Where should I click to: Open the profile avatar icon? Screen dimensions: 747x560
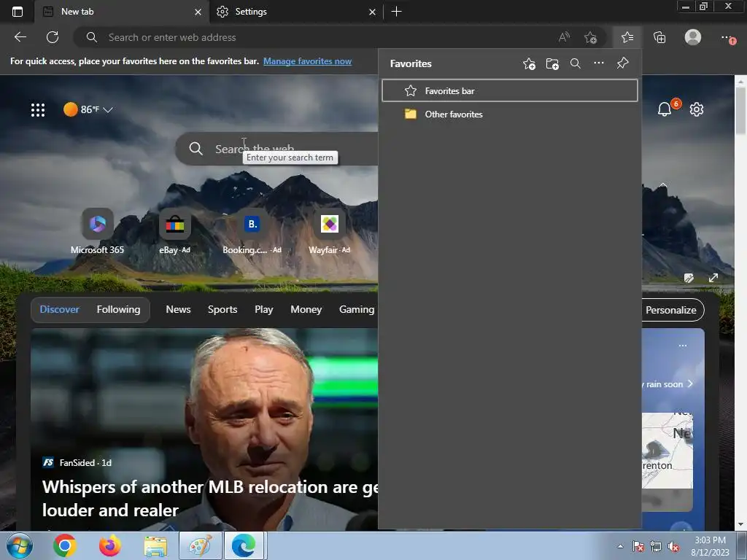pos(693,37)
